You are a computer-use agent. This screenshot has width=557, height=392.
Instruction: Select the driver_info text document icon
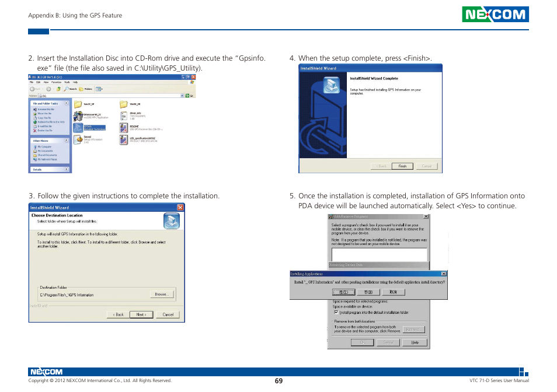[124, 116]
